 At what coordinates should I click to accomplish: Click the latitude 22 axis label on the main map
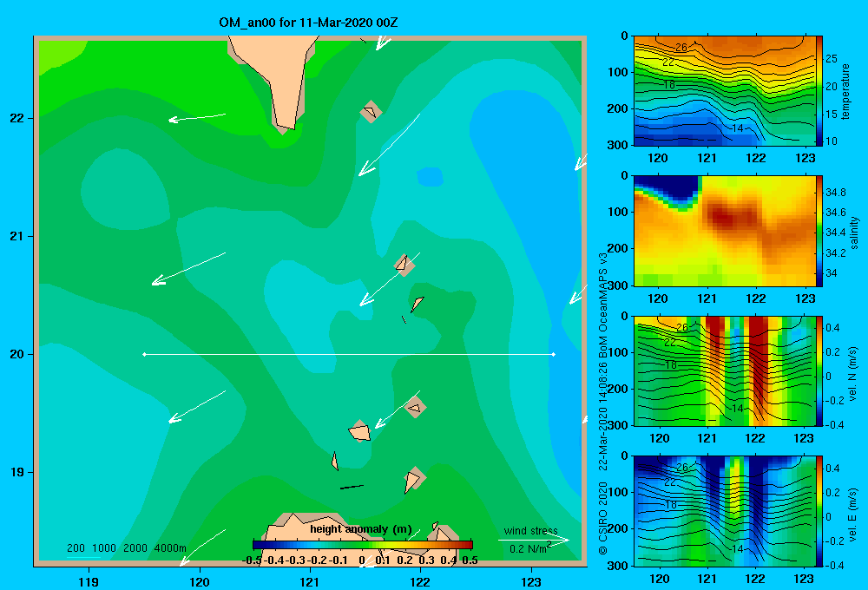tap(17, 118)
